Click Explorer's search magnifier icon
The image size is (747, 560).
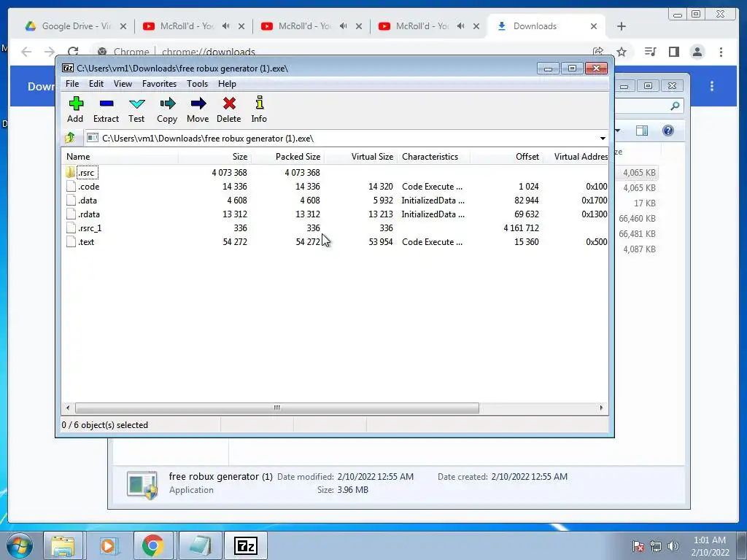point(675,106)
